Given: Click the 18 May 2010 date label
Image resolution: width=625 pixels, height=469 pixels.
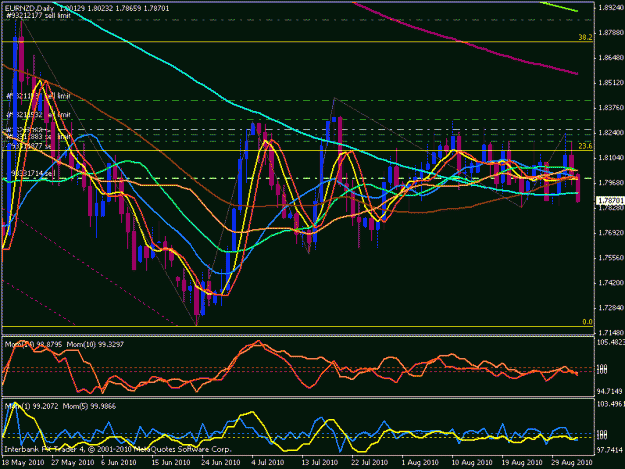Looking at the screenshot, I should point(23,463).
